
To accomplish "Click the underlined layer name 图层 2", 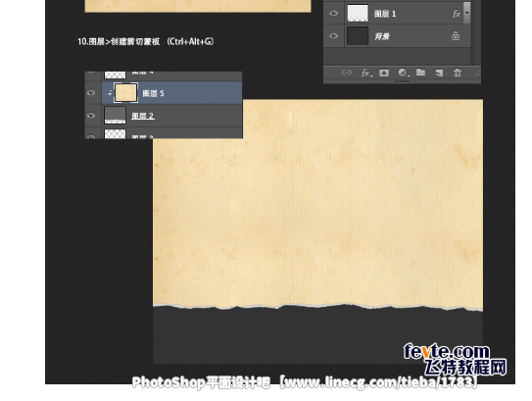I will coord(142,116).
